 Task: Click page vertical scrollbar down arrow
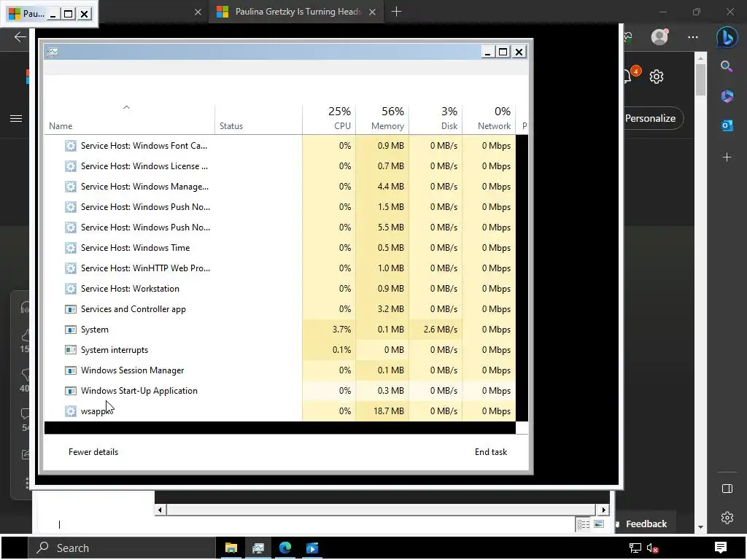[700, 527]
